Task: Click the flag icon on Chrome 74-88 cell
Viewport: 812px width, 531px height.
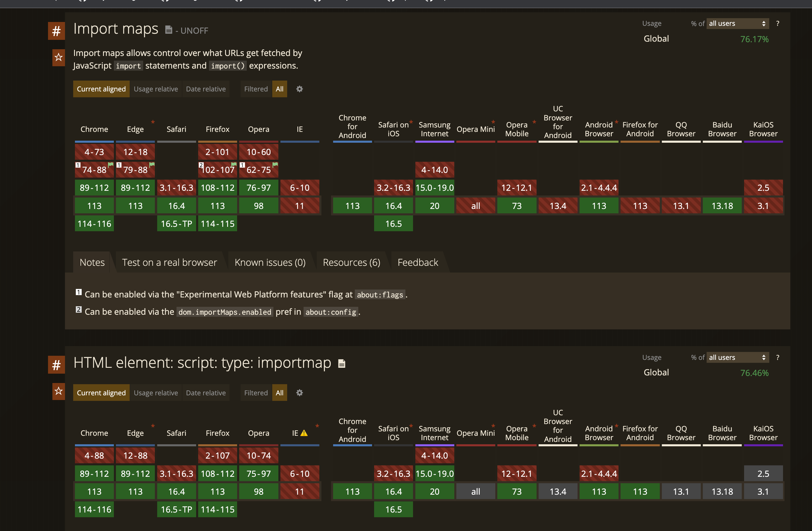Action: click(x=110, y=165)
